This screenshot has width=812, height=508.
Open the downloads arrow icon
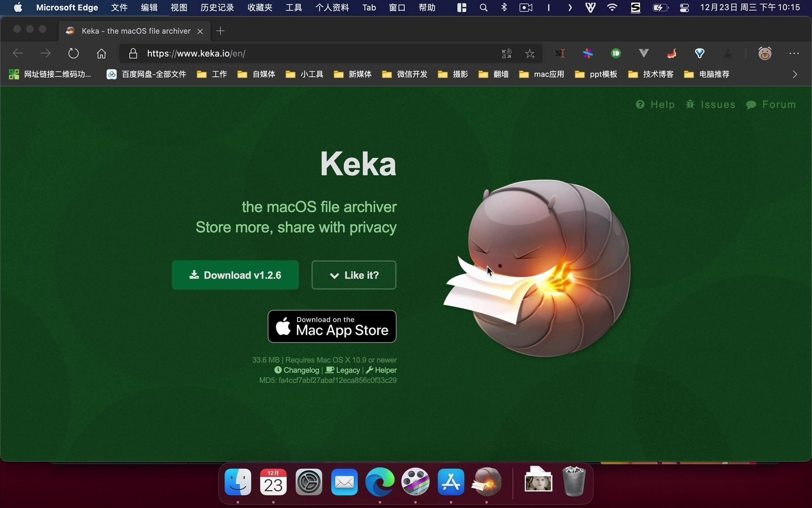728,54
